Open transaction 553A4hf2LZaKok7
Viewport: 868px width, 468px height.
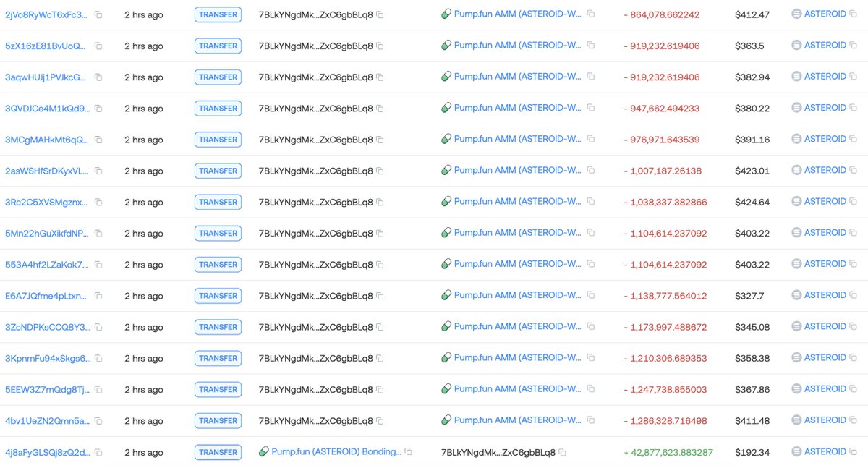(47, 265)
